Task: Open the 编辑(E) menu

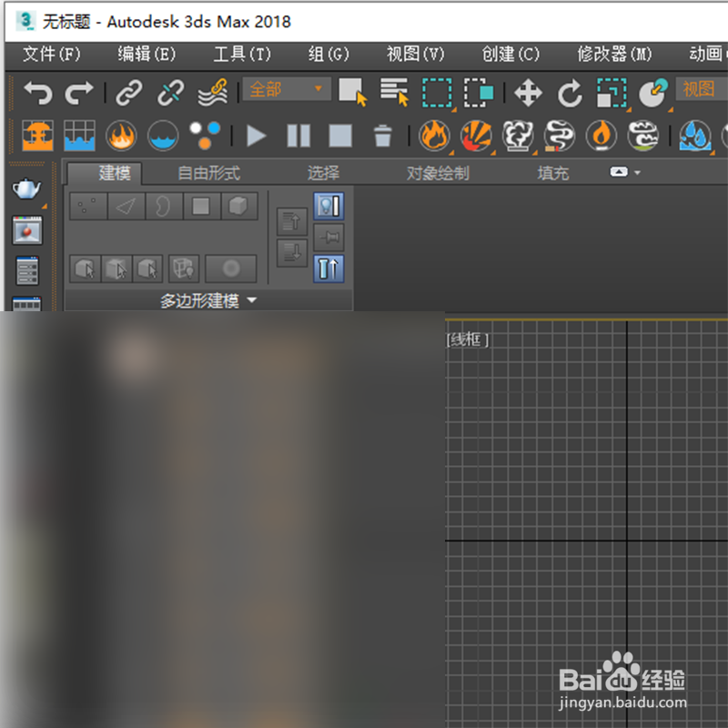Action: (x=147, y=55)
